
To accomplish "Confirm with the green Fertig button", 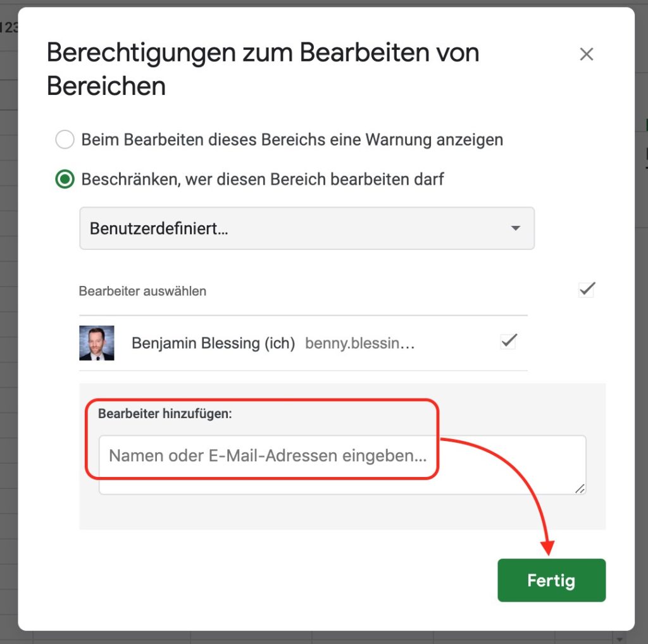I will 551,580.
